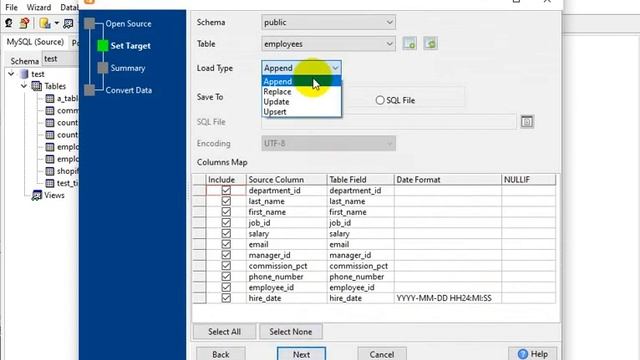Uncheck Include for manager_id column
This screenshot has width=640, height=360.
click(226, 255)
